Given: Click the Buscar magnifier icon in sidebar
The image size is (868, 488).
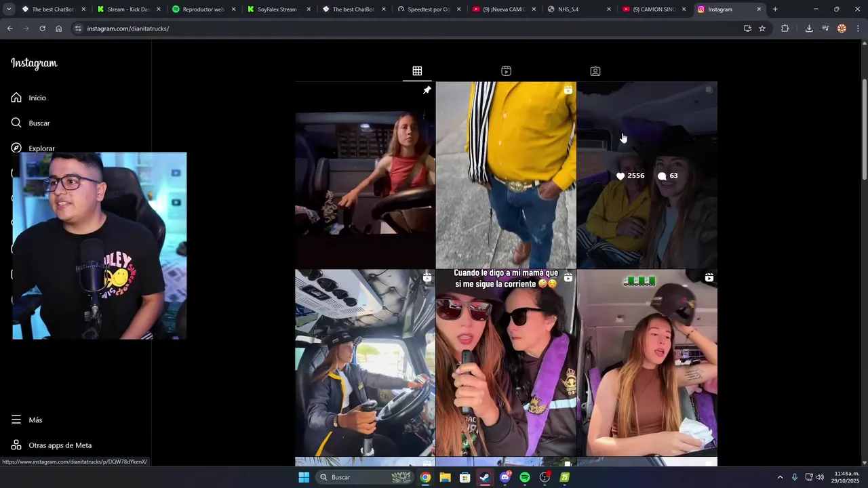Looking at the screenshot, I should coord(16,123).
